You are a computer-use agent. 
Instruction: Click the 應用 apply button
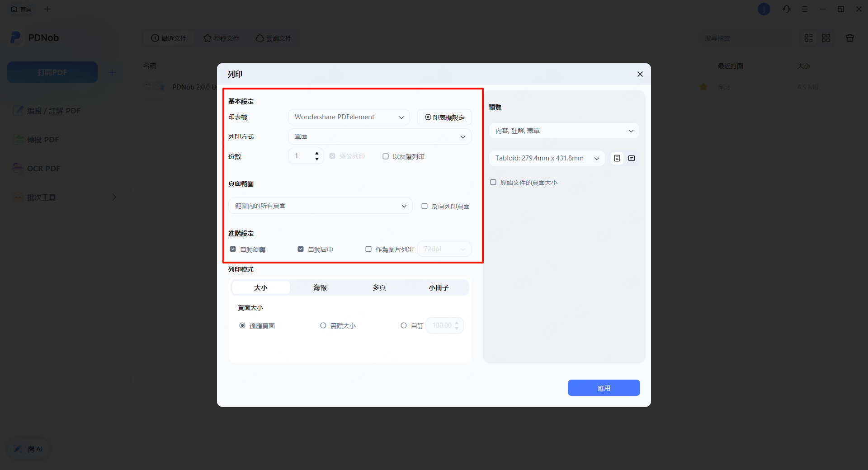click(604, 388)
